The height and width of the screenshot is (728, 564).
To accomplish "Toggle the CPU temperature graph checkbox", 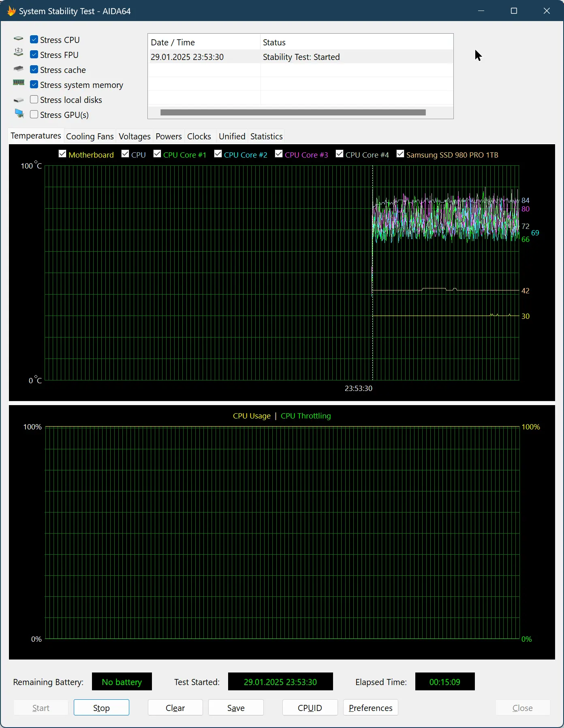I will [x=125, y=154].
